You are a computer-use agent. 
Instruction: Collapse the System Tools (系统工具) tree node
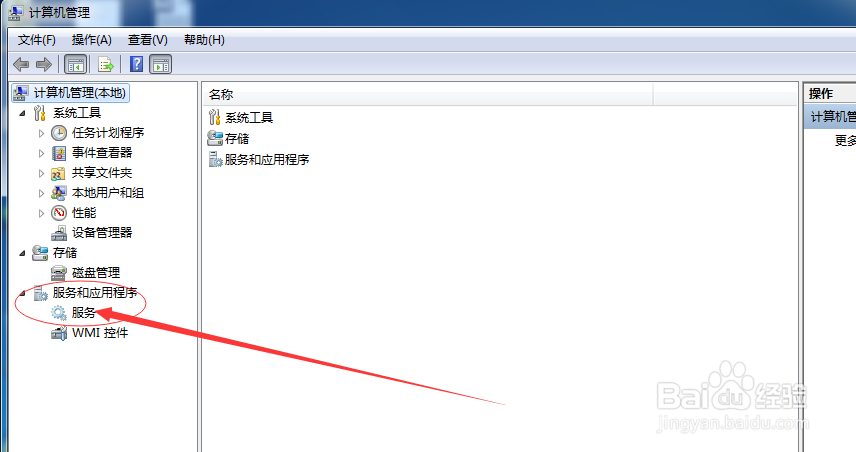(22, 114)
